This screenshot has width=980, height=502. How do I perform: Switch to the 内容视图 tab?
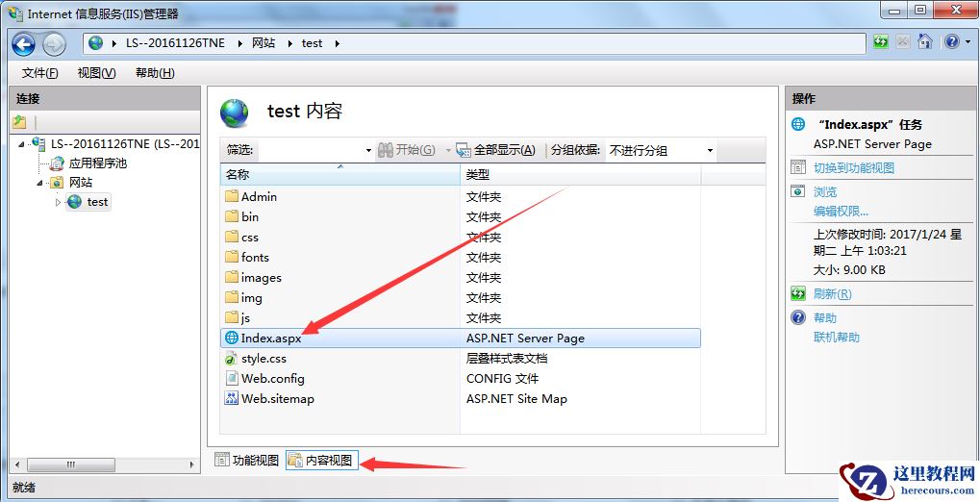coord(322,461)
